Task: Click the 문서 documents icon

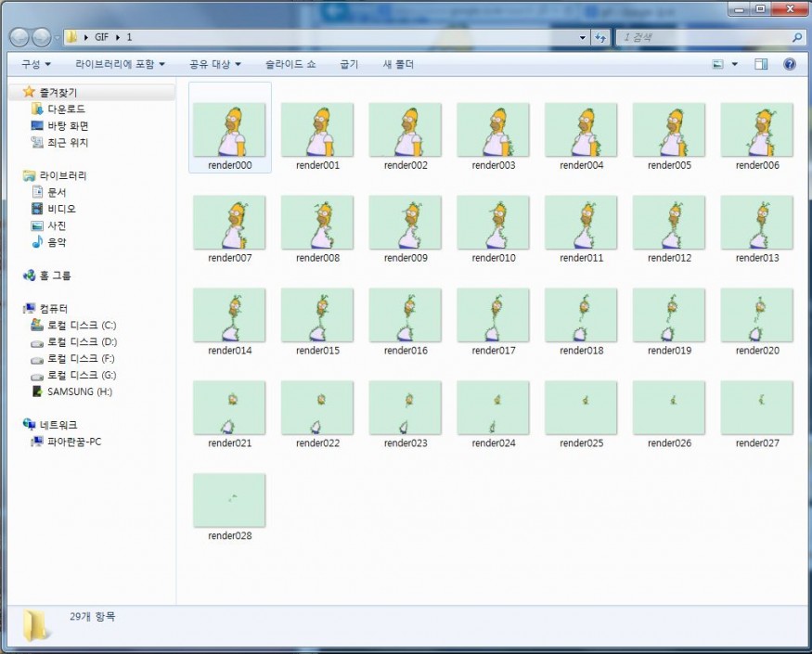Action: [x=37, y=192]
